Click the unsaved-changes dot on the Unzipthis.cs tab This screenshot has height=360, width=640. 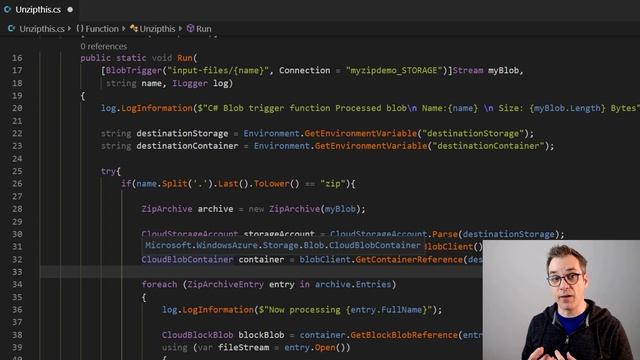tap(70, 9)
